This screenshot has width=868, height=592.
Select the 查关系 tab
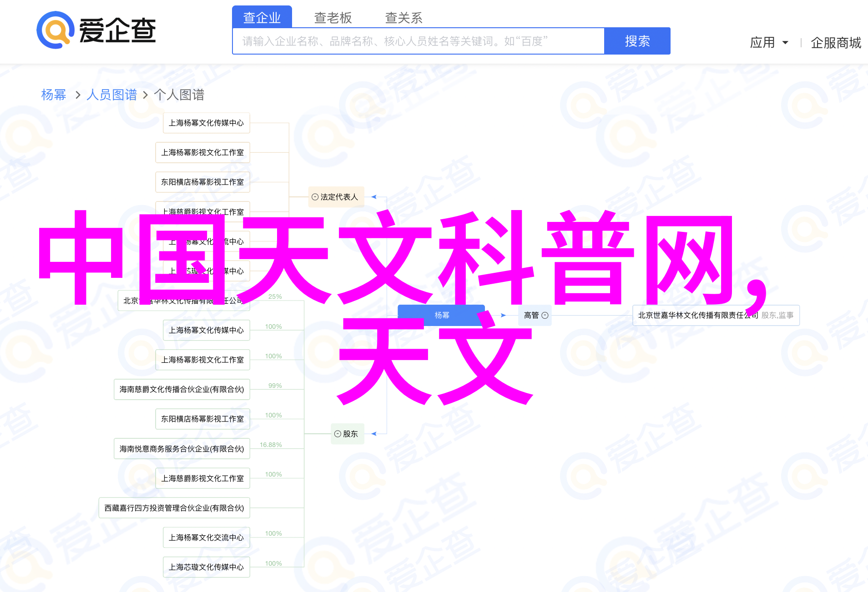pos(404,18)
